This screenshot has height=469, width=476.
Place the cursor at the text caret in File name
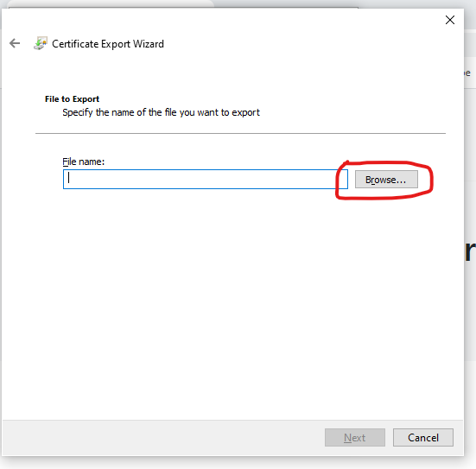tap(69, 178)
